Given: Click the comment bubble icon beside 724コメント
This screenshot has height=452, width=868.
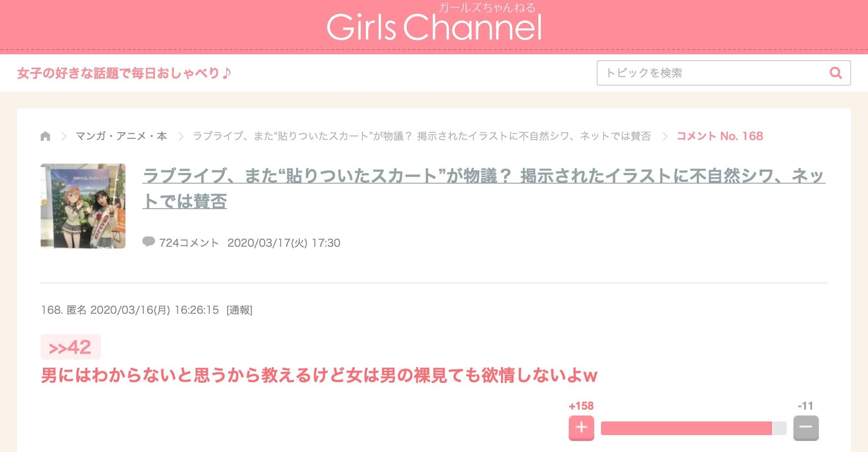Looking at the screenshot, I should click(x=149, y=242).
